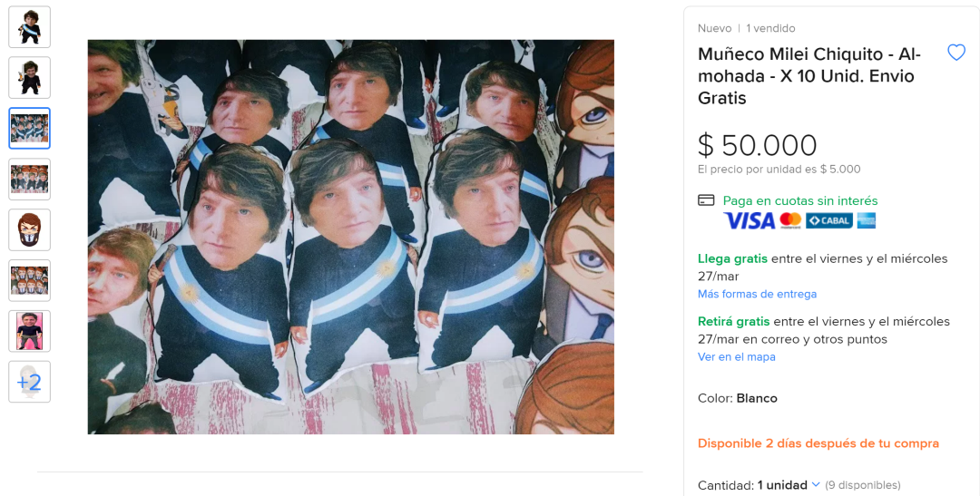Click 'Paga en cuotas sin interés' text
This screenshot has height=496, width=980.
tap(800, 200)
